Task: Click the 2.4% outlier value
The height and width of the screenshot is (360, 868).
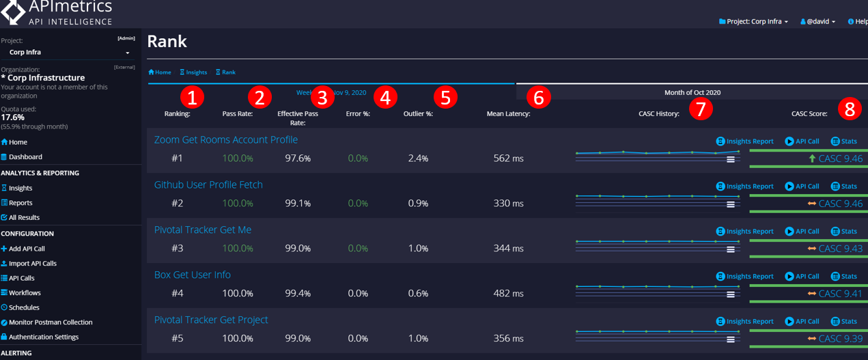Action: [x=418, y=158]
